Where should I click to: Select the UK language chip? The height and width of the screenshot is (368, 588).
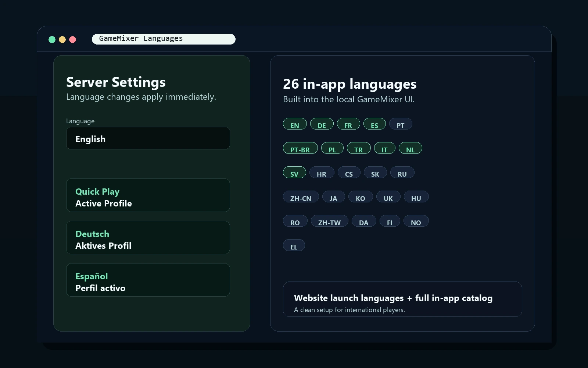(388, 197)
